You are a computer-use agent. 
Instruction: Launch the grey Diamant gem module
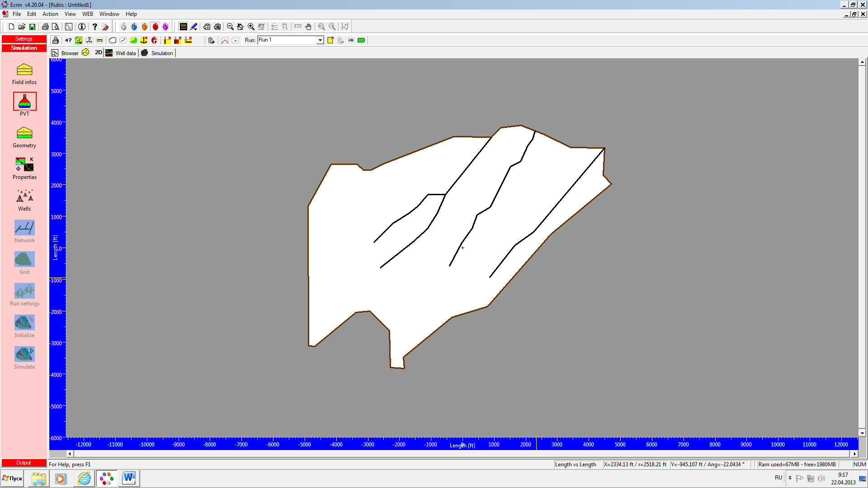point(123,27)
